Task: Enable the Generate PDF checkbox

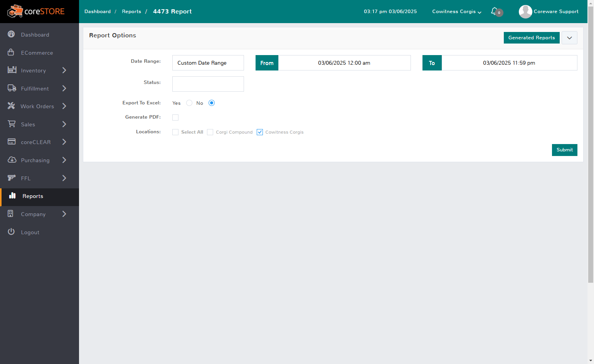Action: [x=175, y=117]
